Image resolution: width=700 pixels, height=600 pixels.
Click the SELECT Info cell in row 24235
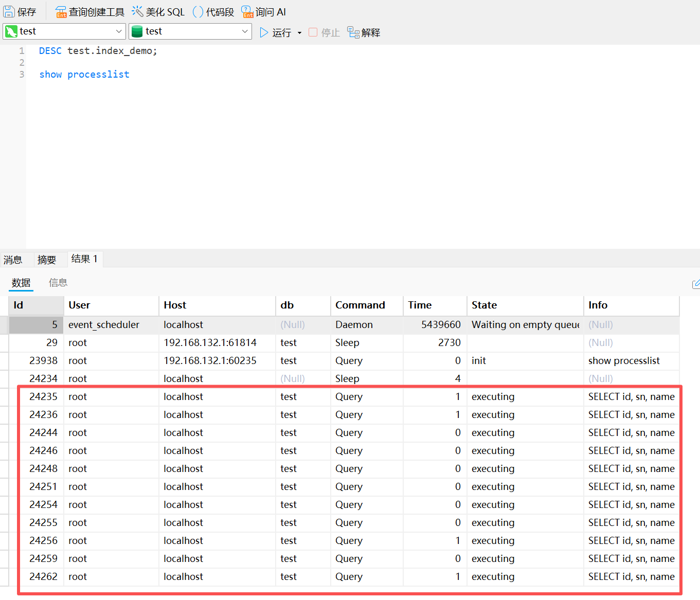point(632,397)
